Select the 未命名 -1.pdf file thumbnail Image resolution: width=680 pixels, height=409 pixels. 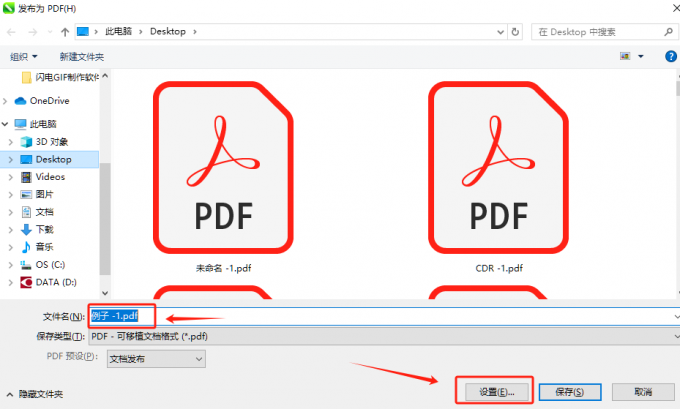(223, 167)
